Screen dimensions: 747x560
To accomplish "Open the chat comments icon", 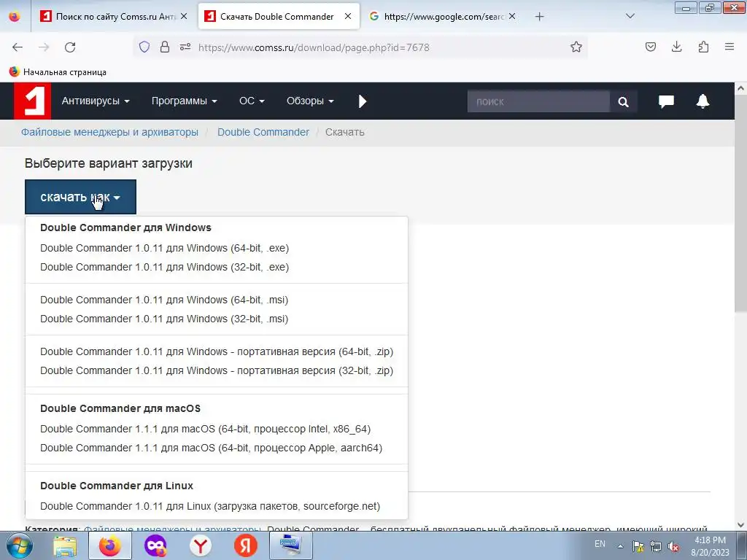I will point(666,101).
